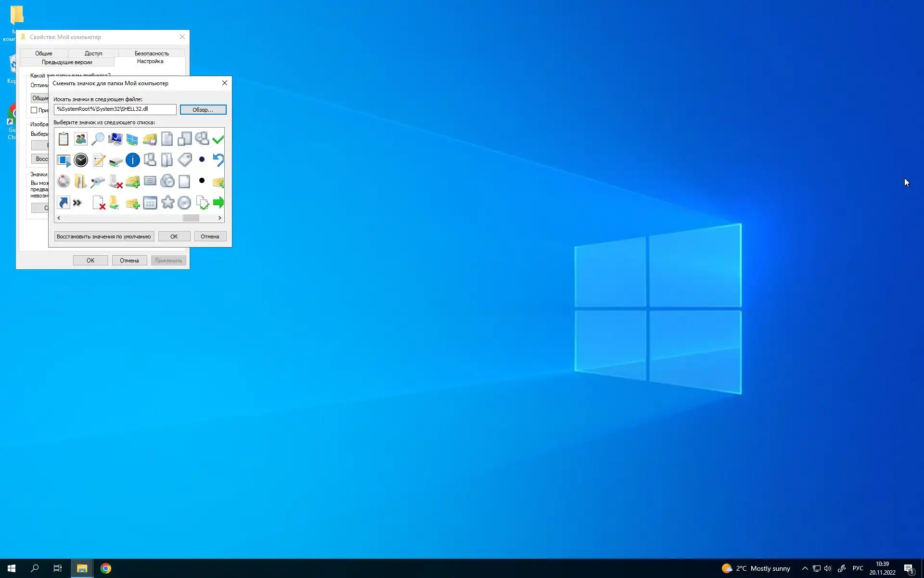Screen dimensions: 924x578
Task: Click the icon list scrollbar thumb
Action: [191, 218]
